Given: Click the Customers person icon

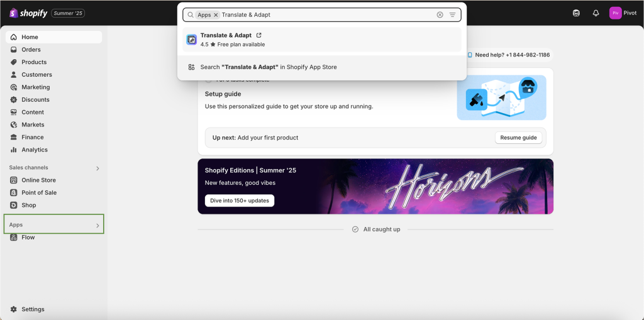Looking at the screenshot, I should tap(14, 75).
